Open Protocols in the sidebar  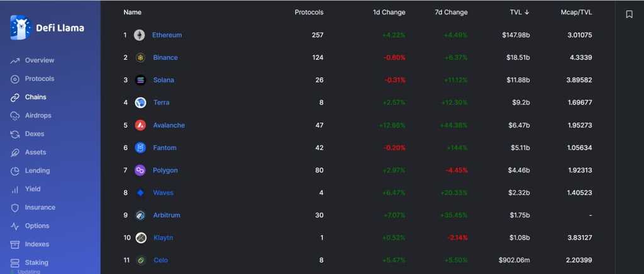coord(39,79)
